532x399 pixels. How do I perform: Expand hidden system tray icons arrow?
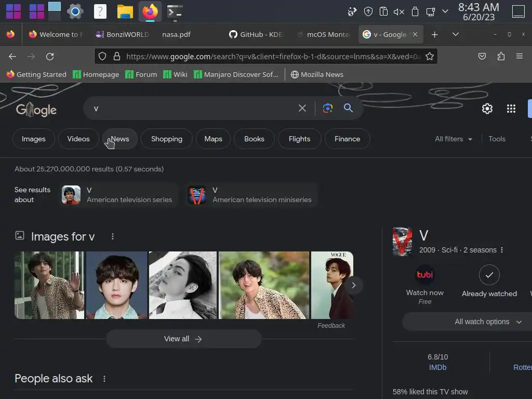click(x=445, y=11)
